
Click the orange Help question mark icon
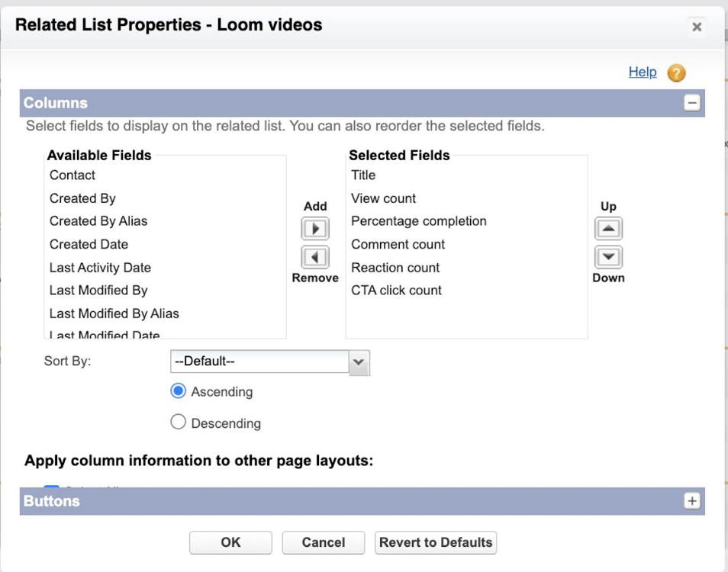(x=676, y=73)
